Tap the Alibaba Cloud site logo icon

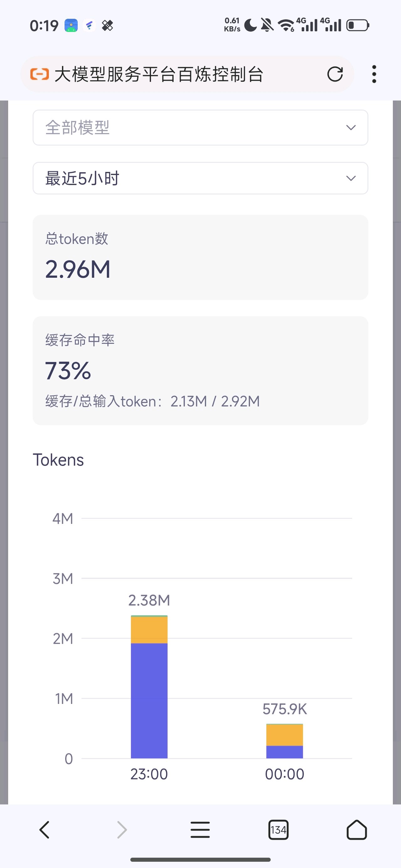(39, 74)
